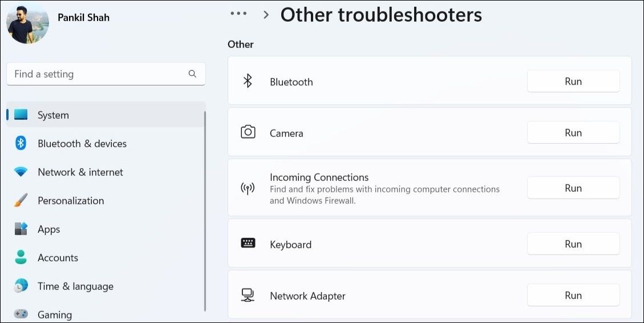Run the Incoming Connections troubleshooter
Viewport: 644px width, 323px height.
573,188
